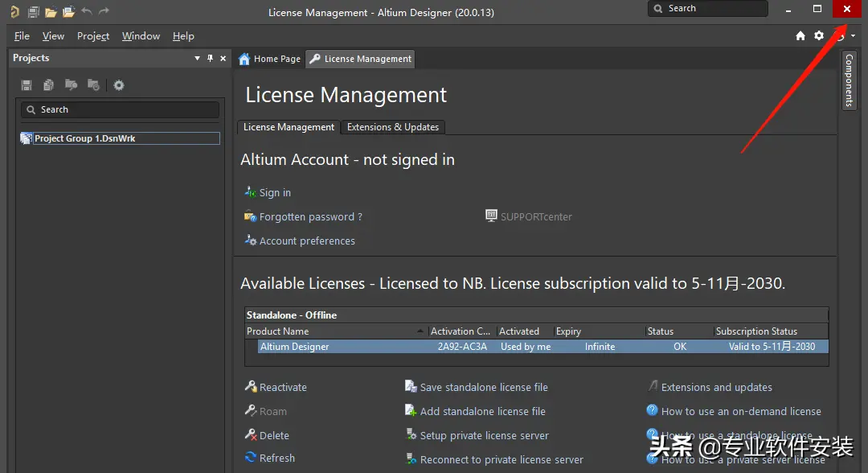Switch to the Home Page document tab
This screenshot has height=473, width=868.
[x=269, y=59]
